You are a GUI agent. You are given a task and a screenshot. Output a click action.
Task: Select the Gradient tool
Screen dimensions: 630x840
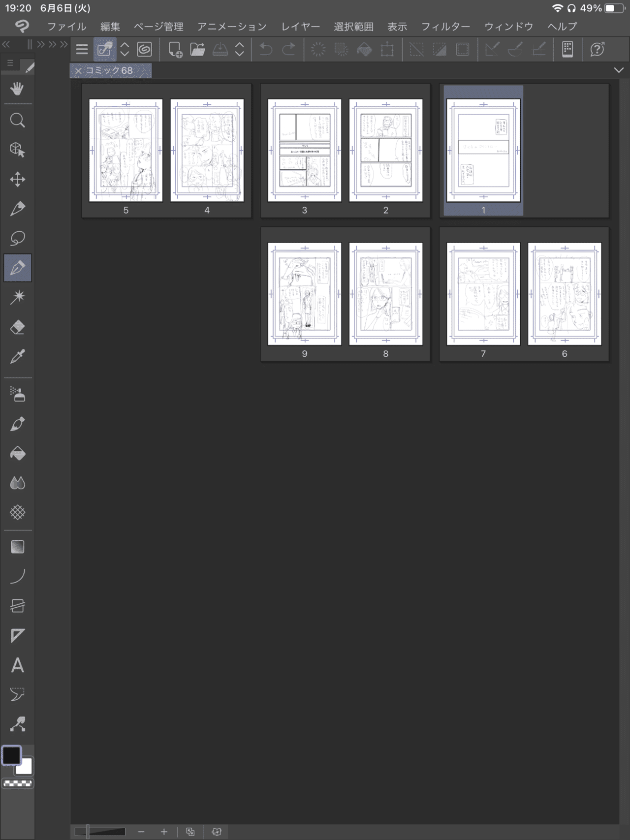pos(17,547)
